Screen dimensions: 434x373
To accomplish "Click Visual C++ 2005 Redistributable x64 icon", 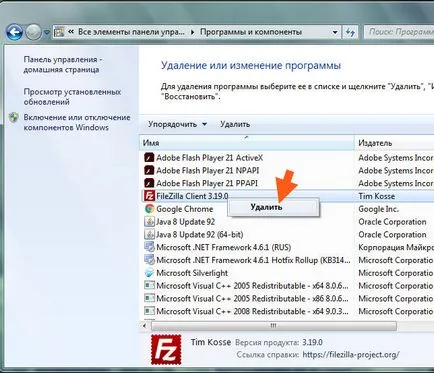I will [x=149, y=286].
